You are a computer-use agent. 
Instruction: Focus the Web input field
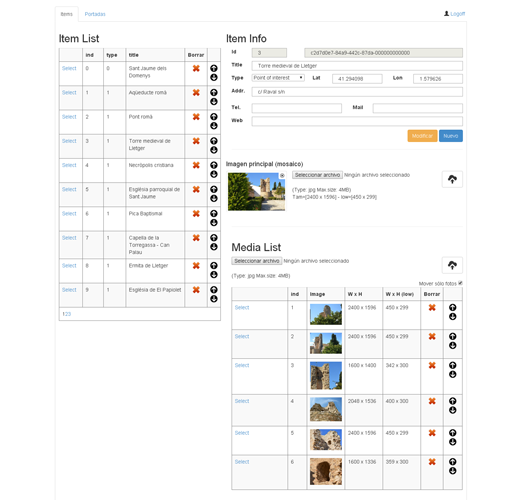coord(357,121)
